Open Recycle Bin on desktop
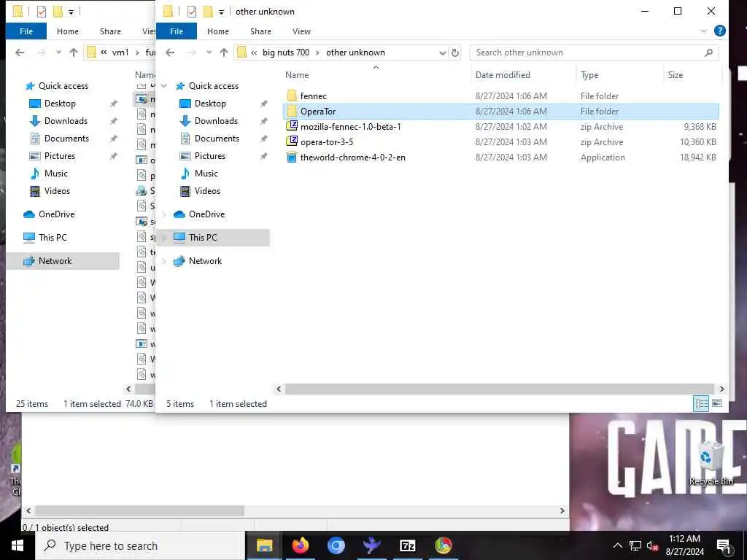This screenshot has height=560, width=747. click(x=711, y=464)
